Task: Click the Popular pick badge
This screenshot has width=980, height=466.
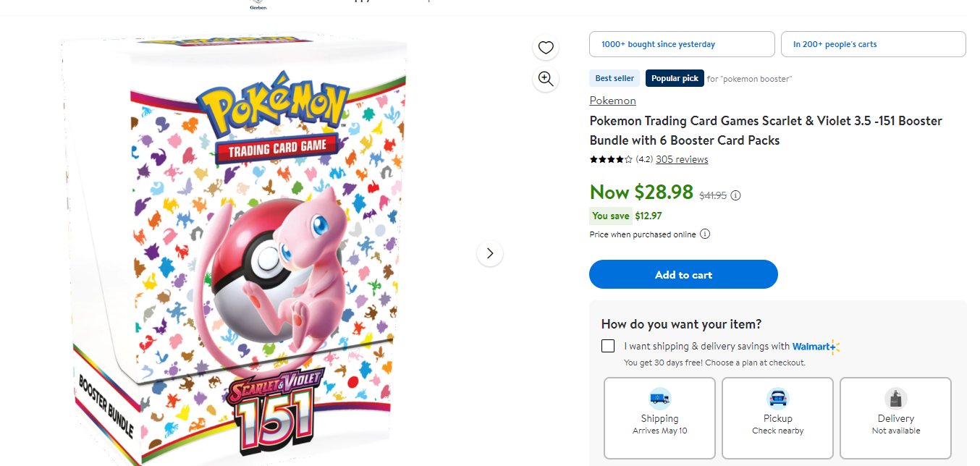Action: tap(675, 78)
